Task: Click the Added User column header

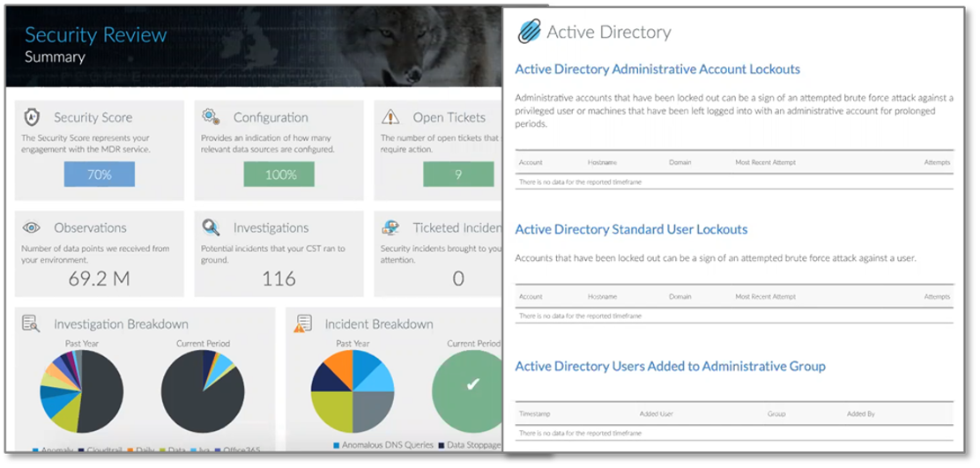Action: click(657, 413)
